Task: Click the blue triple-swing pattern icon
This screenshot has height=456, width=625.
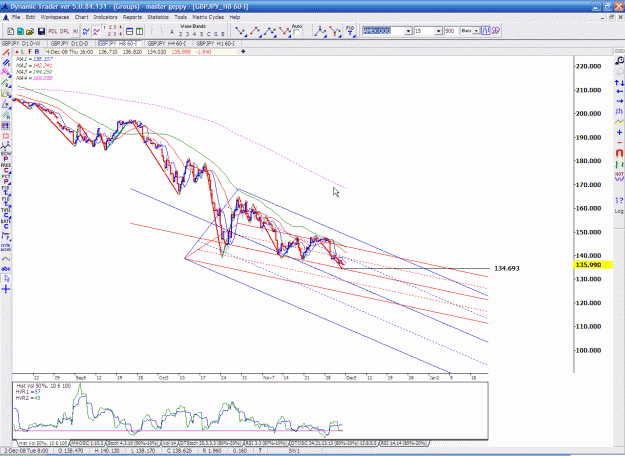Action: [x=270, y=31]
